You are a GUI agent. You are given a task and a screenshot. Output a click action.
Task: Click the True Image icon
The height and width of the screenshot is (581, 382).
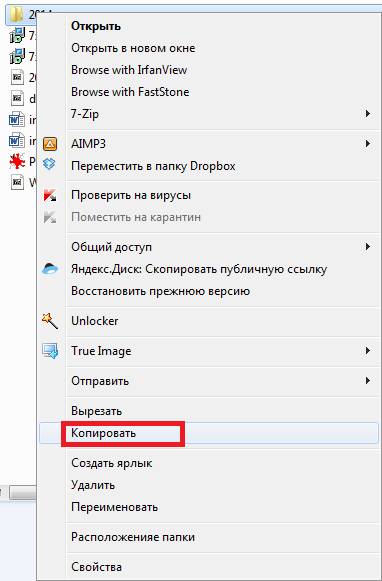50,351
